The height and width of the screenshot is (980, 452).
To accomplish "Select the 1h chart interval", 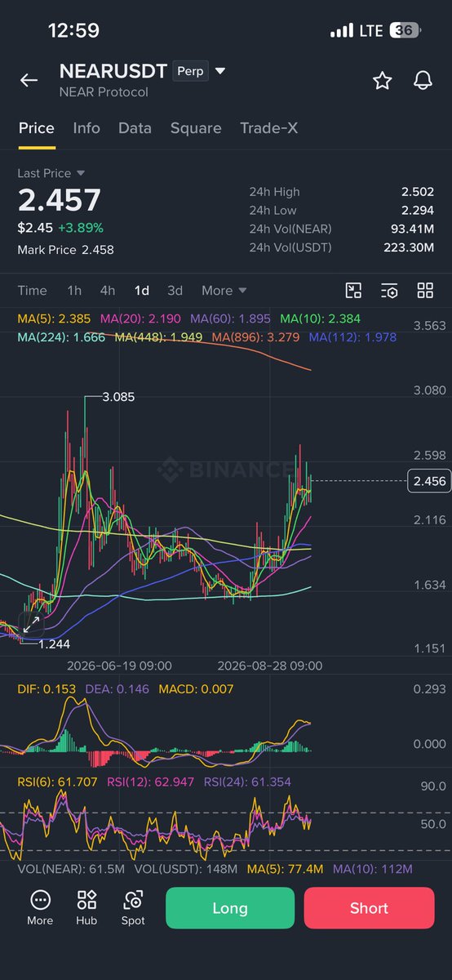I will tap(74, 291).
